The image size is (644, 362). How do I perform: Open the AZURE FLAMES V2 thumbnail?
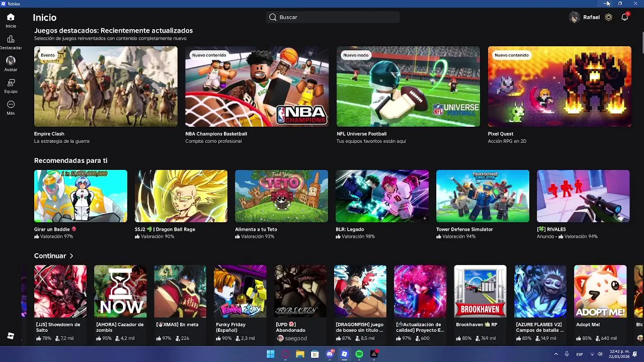[540, 292]
